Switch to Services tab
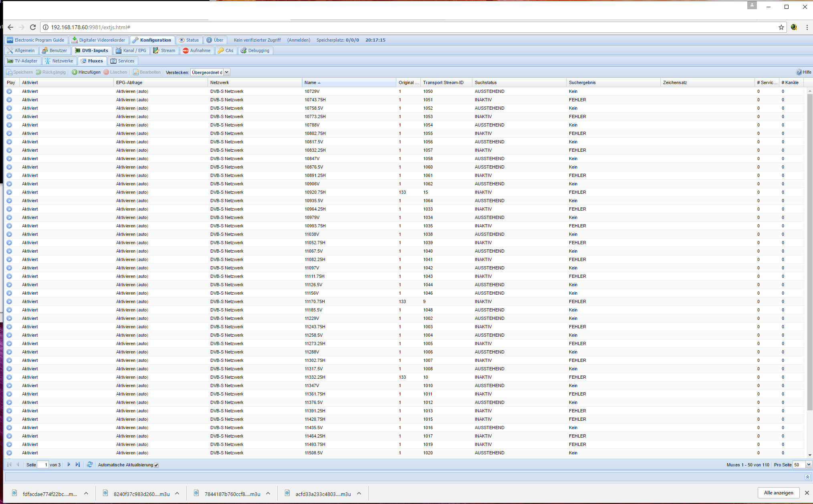 (123, 61)
